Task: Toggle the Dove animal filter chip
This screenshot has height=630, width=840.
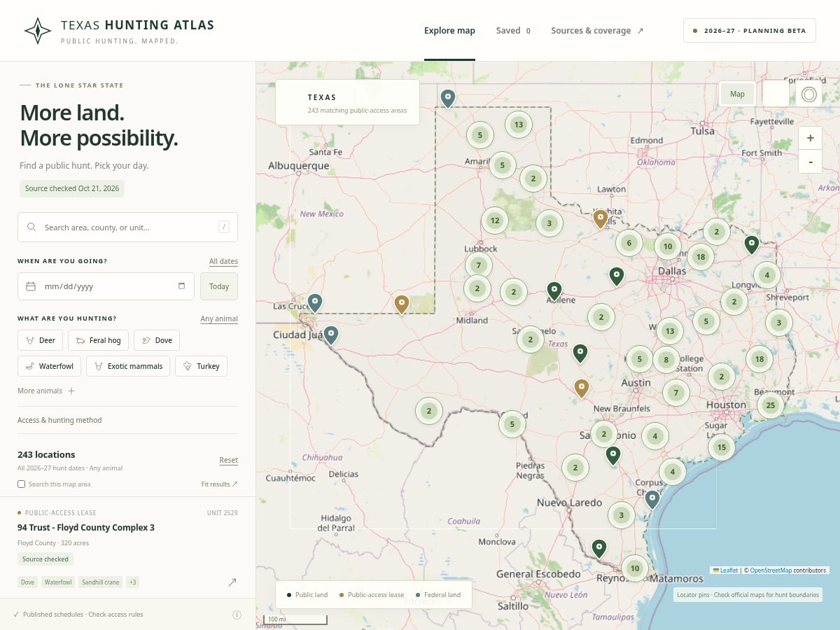Action: (157, 340)
